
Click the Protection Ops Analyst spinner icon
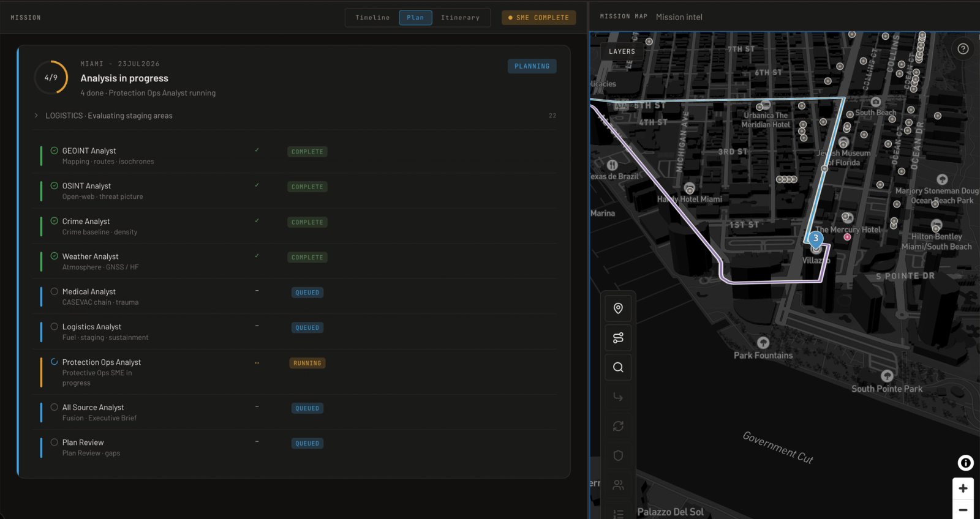pyautogui.click(x=55, y=362)
